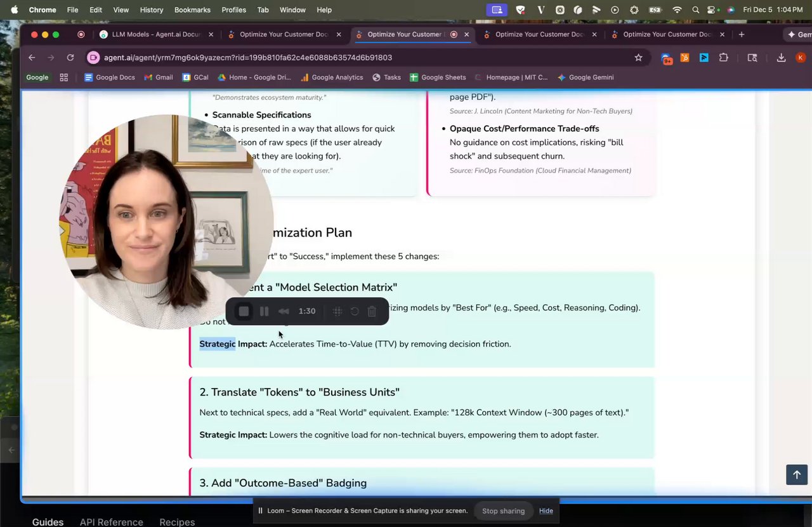Open the Chrome profile avatar K

tap(801, 57)
